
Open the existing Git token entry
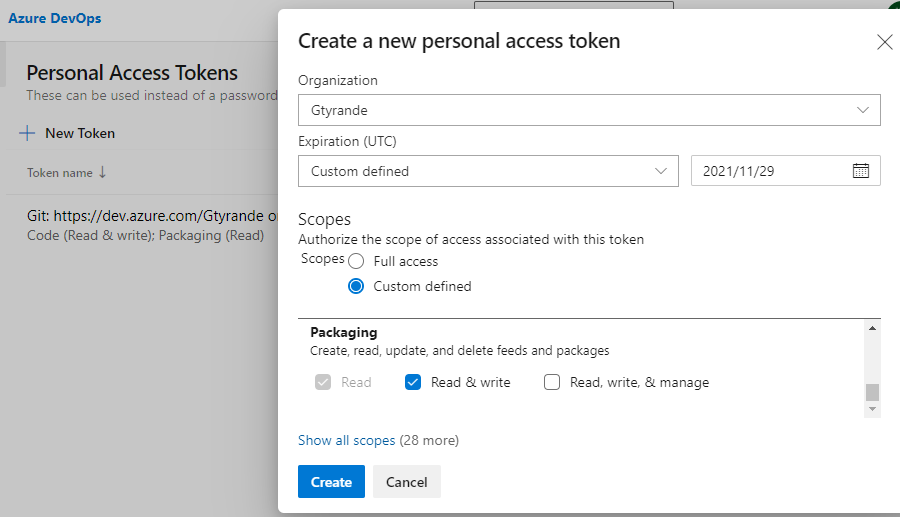coord(151,216)
